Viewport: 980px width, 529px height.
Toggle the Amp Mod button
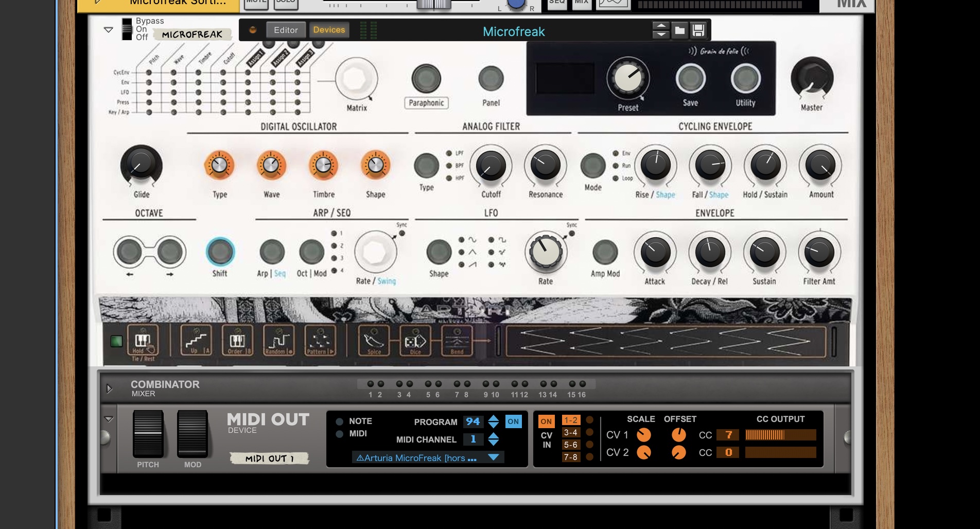click(x=605, y=252)
